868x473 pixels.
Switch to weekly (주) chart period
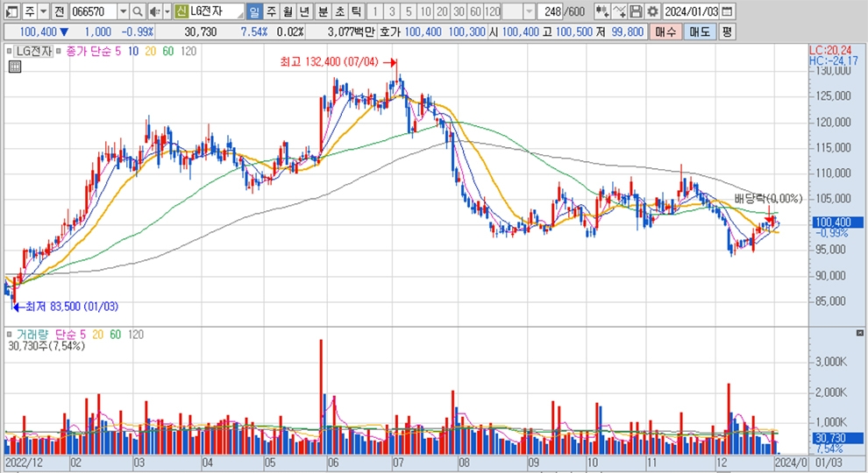pyautogui.click(x=271, y=11)
